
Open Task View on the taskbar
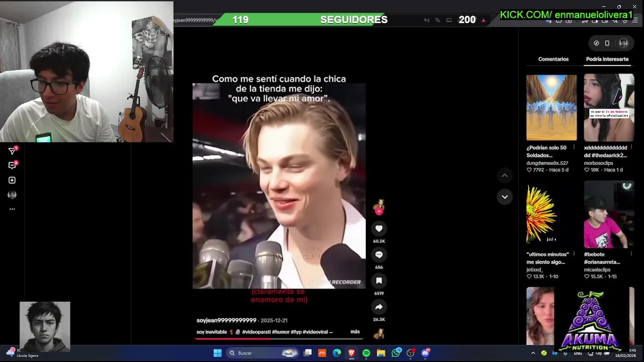click(x=307, y=353)
